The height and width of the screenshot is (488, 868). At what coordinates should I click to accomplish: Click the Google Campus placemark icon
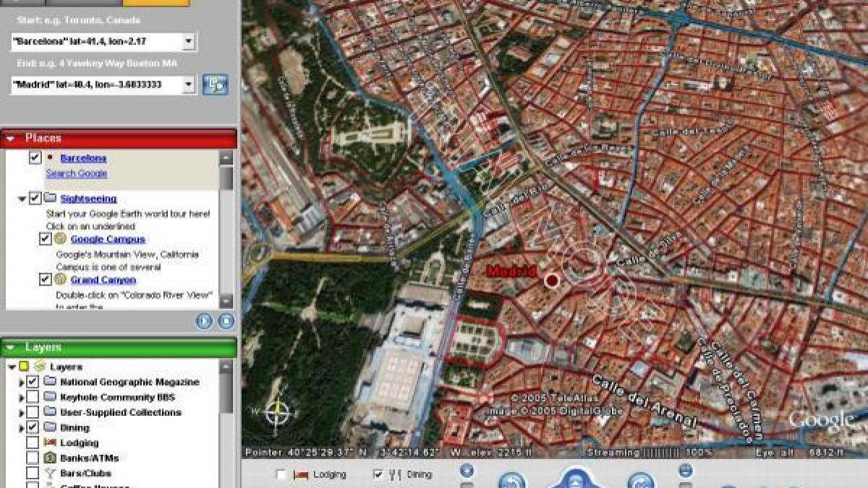[61, 239]
